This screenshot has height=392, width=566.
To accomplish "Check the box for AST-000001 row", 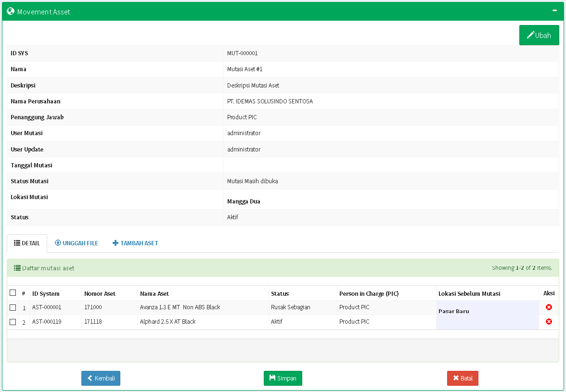I will pyautogui.click(x=13, y=307).
